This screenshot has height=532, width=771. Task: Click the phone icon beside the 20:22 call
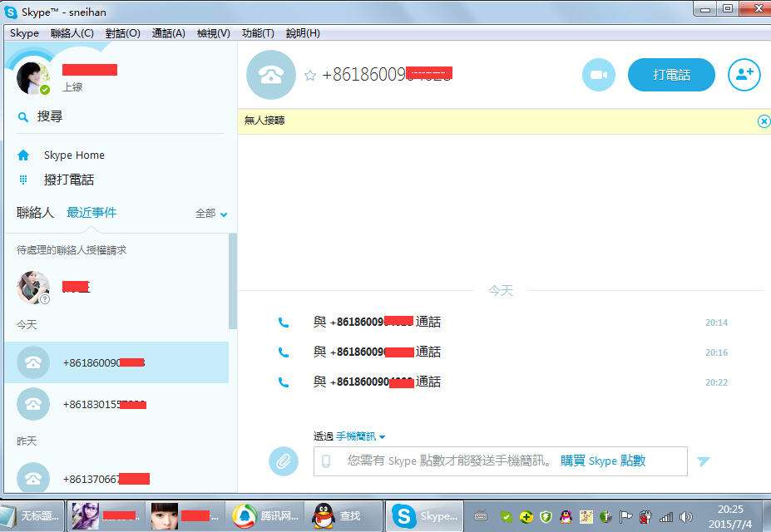(284, 382)
